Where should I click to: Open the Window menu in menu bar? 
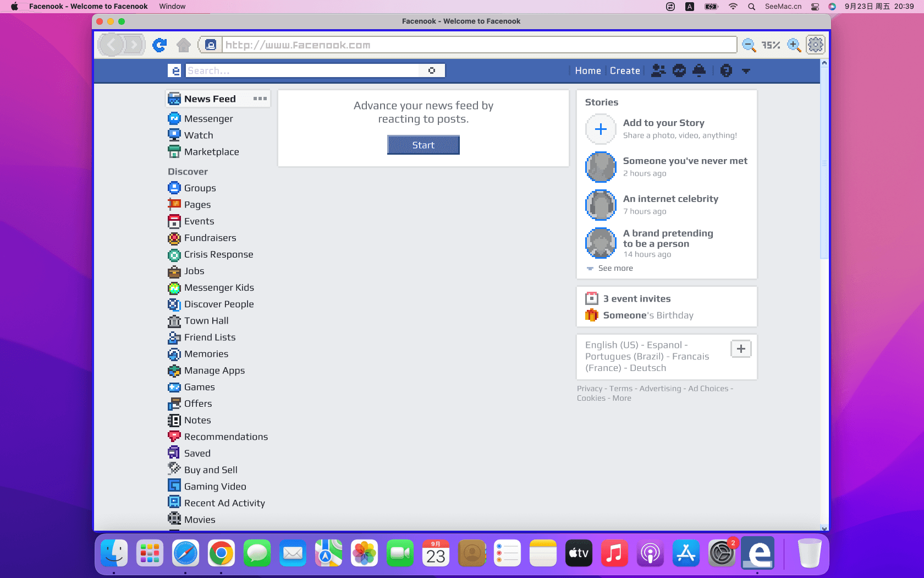coord(172,6)
